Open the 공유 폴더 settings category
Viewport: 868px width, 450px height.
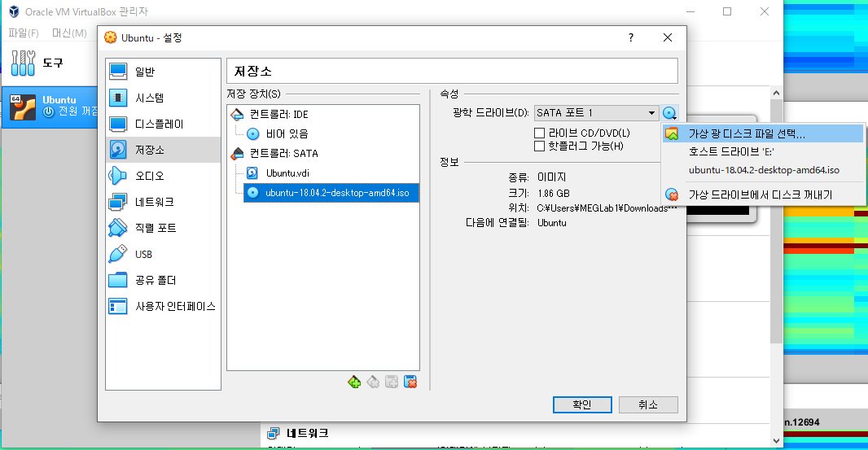(163, 280)
